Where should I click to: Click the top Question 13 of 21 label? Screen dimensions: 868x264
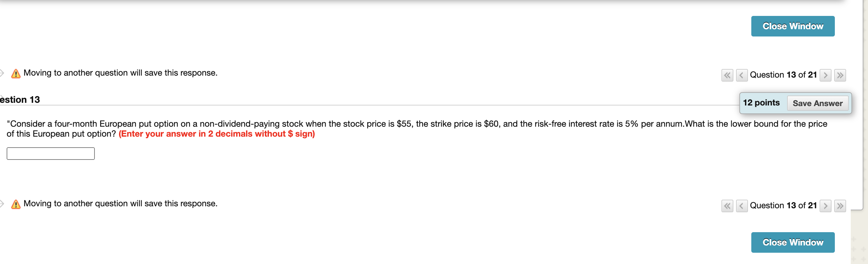click(783, 75)
